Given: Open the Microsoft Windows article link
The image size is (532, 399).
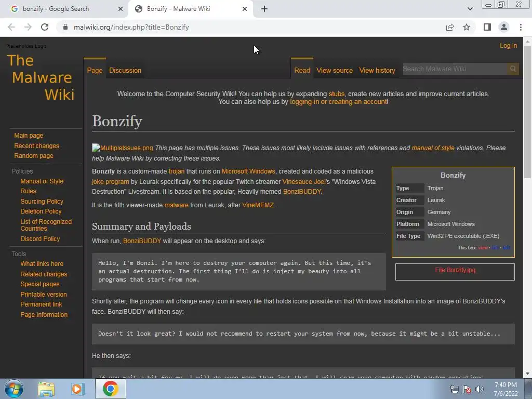Looking at the screenshot, I should (248, 171).
